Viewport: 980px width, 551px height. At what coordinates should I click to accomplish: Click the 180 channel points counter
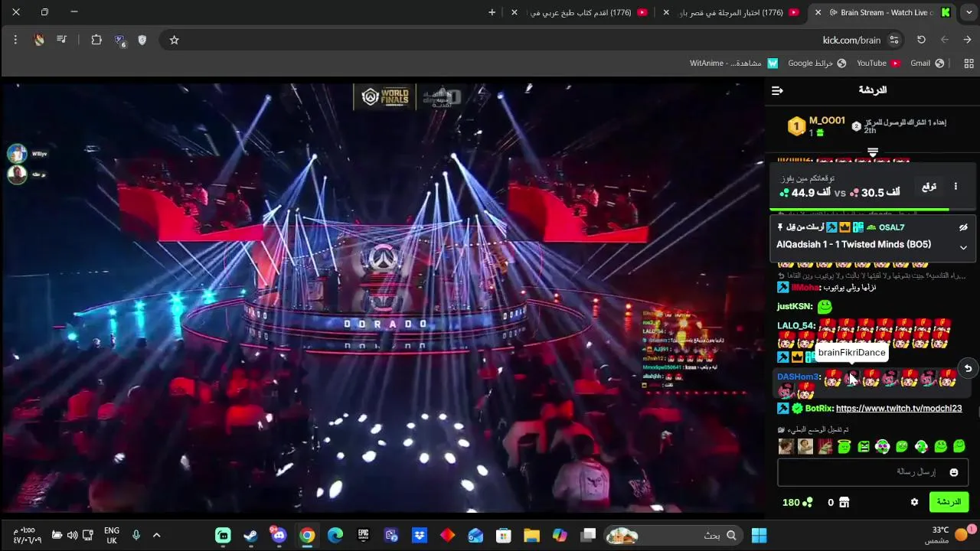797,502
